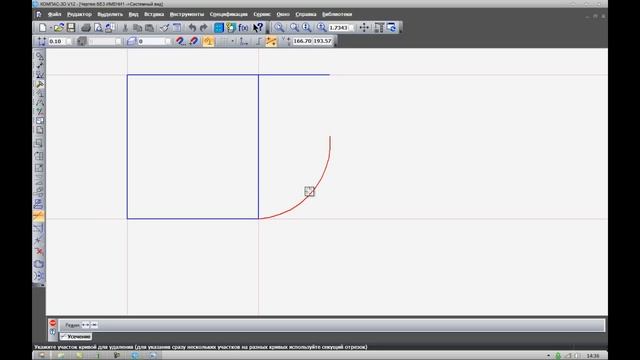
Task: Click the active Trim curve tool in sidebar
Action: click(39, 215)
